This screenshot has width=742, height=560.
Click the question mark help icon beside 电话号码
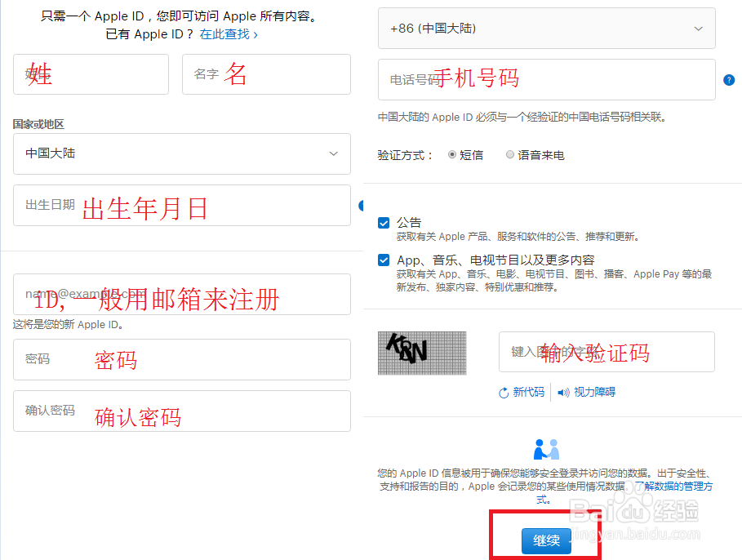[728, 80]
